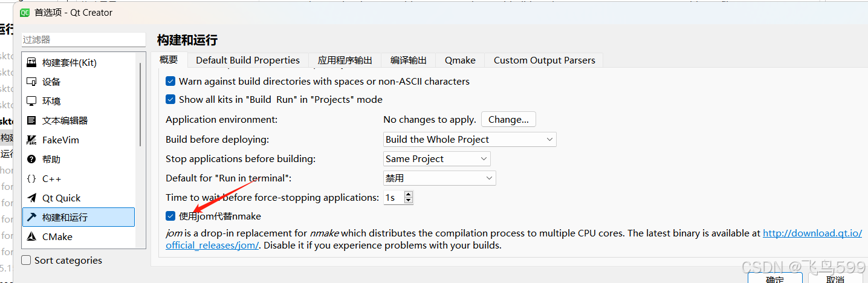Switch to Default Build Properties tab
Viewport: 868px width, 283px height.
(248, 60)
